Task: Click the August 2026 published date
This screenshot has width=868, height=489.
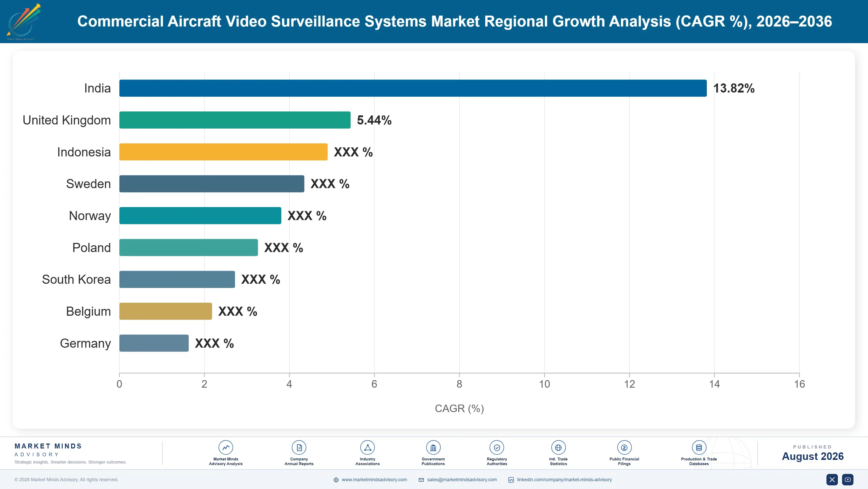Action: [813, 456]
